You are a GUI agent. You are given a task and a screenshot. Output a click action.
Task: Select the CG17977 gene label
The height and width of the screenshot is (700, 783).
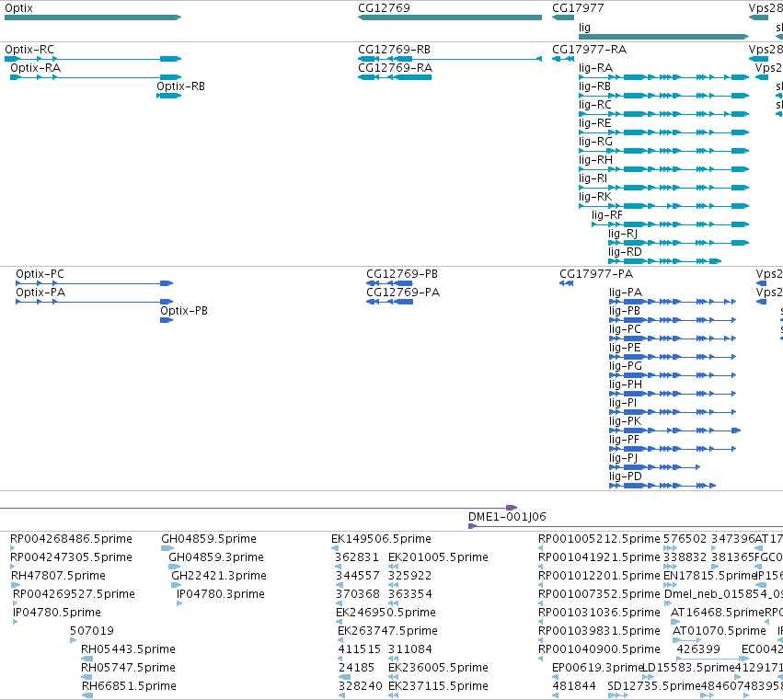[x=578, y=8]
